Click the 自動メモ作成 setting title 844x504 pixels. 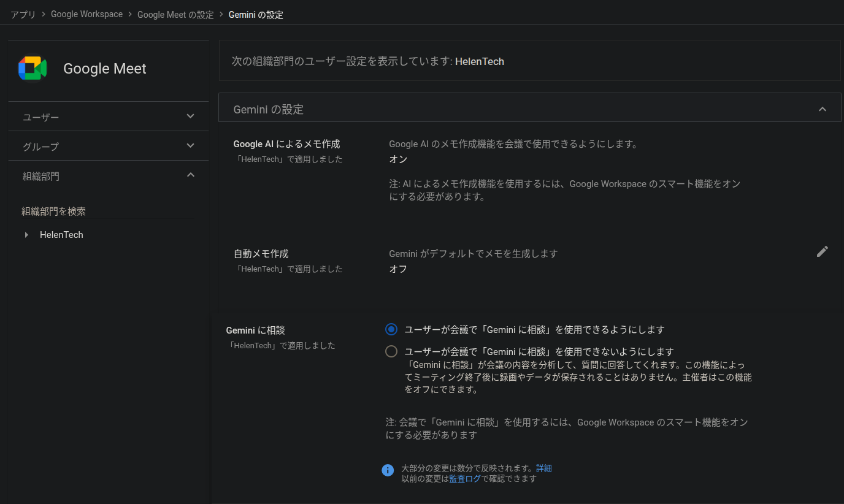261,253
